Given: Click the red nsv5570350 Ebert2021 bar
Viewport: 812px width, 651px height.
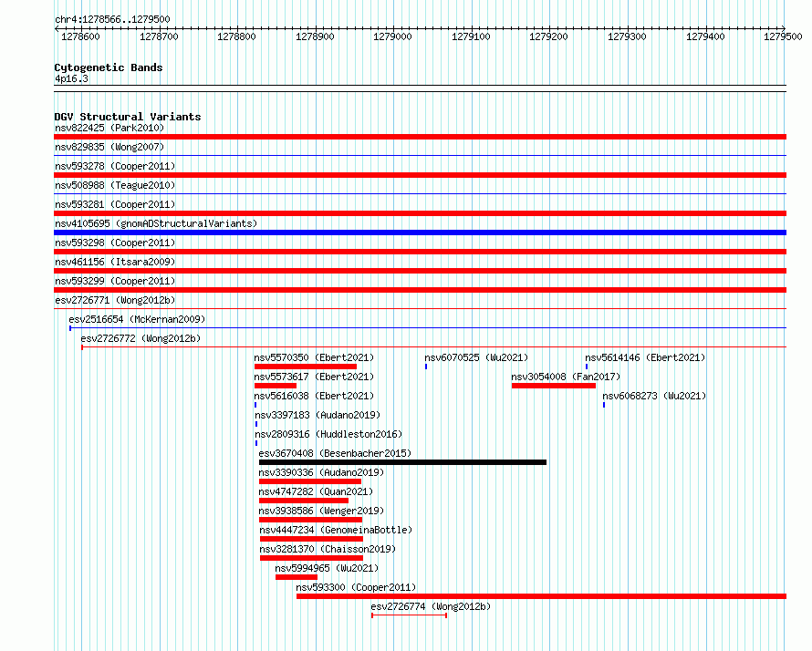Looking at the screenshot, I should coord(306,367).
